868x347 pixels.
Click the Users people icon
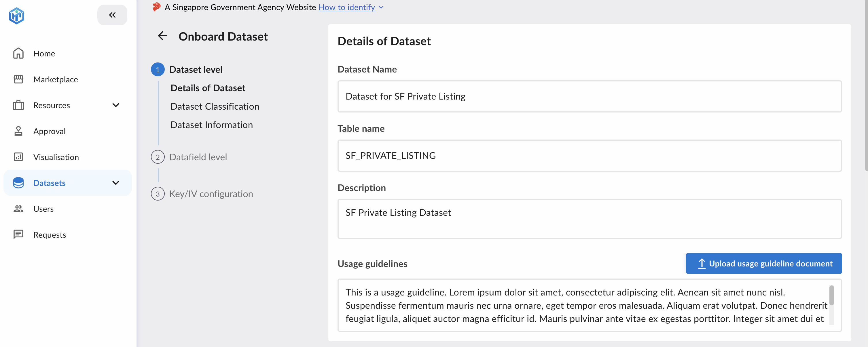18,209
